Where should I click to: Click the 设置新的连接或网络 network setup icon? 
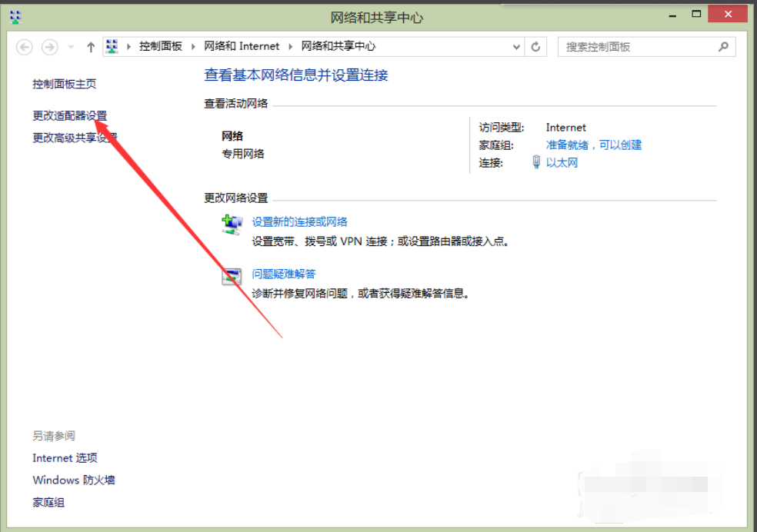click(232, 223)
